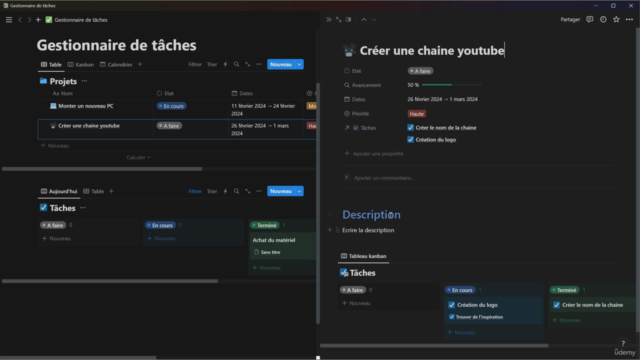Click the Ajouter un commentaire field
The width and height of the screenshot is (640, 360).
click(384, 178)
